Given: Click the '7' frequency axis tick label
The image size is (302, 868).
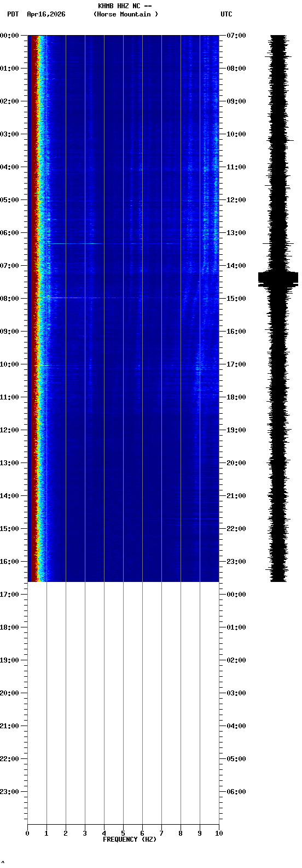Looking at the screenshot, I should pyautogui.click(x=161, y=833).
